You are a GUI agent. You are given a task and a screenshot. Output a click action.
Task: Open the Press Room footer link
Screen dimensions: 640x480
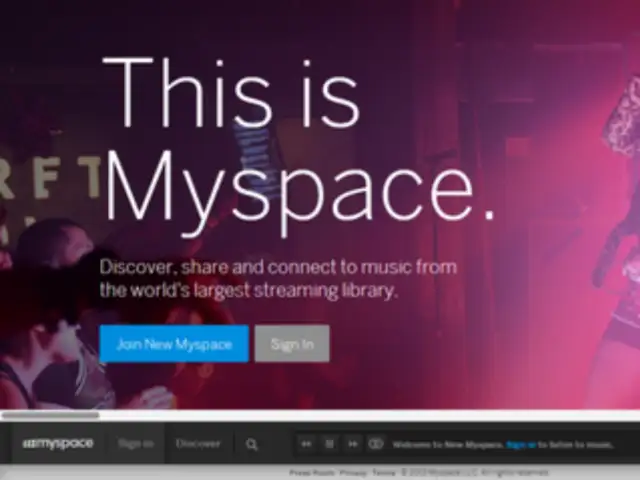[311, 473]
